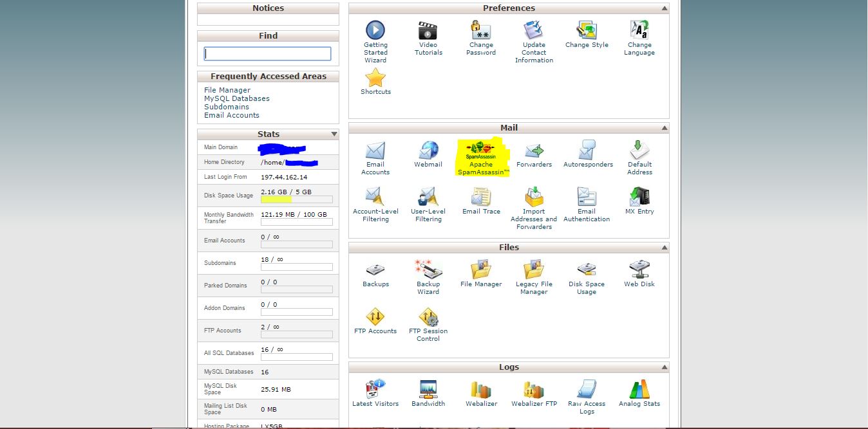
Task: Collapse the Files section arrow
Action: pyautogui.click(x=664, y=248)
